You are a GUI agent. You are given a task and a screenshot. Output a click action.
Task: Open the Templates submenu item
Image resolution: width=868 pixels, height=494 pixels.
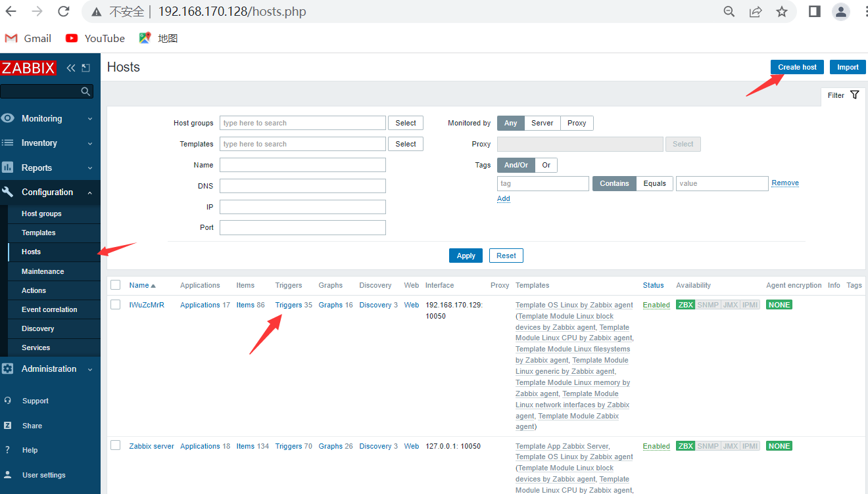pyautogui.click(x=38, y=233)
